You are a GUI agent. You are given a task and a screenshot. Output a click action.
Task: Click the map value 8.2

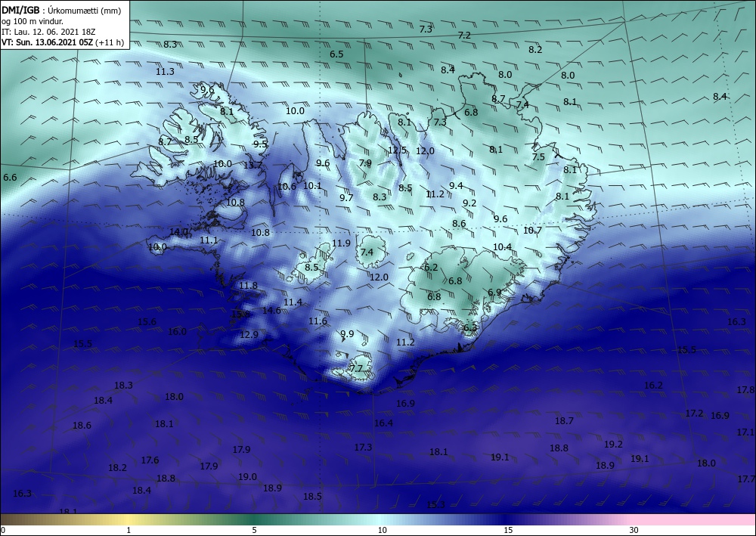pos(535,50)
